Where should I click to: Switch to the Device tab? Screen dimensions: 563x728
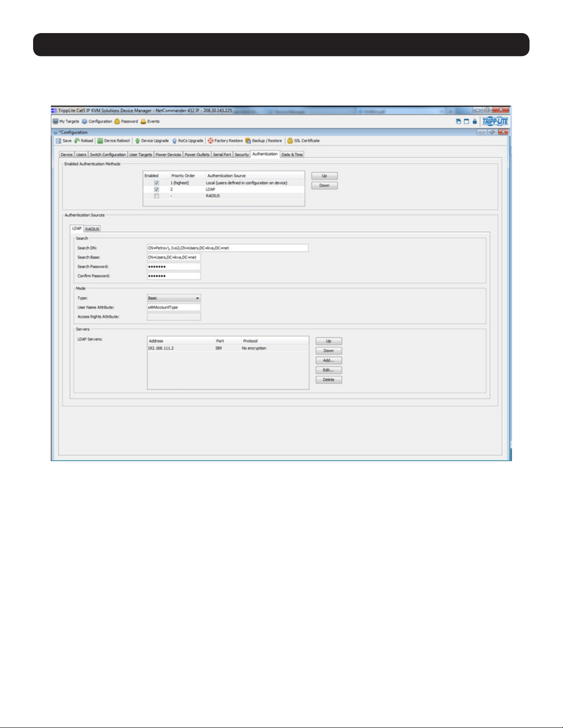[67, 155]
